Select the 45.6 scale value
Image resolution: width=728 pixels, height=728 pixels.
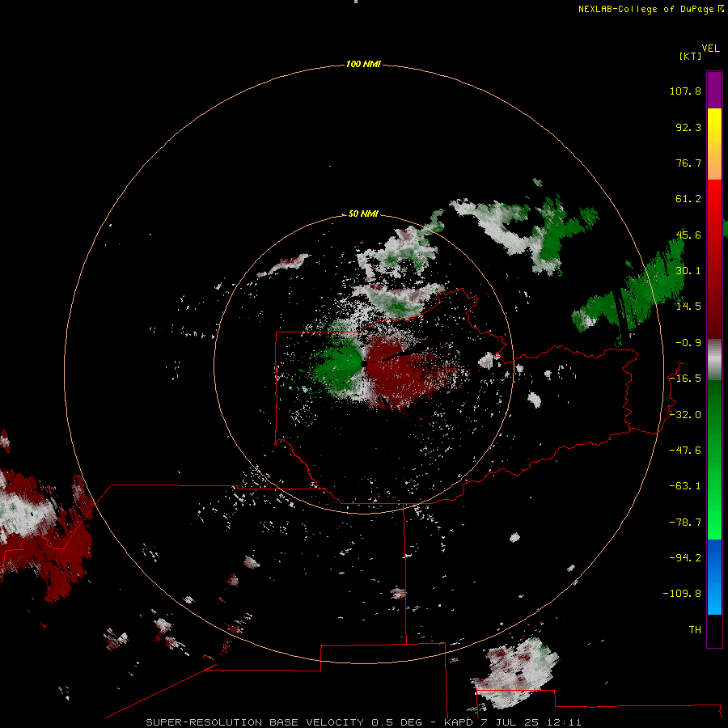[x=688, y=235]
